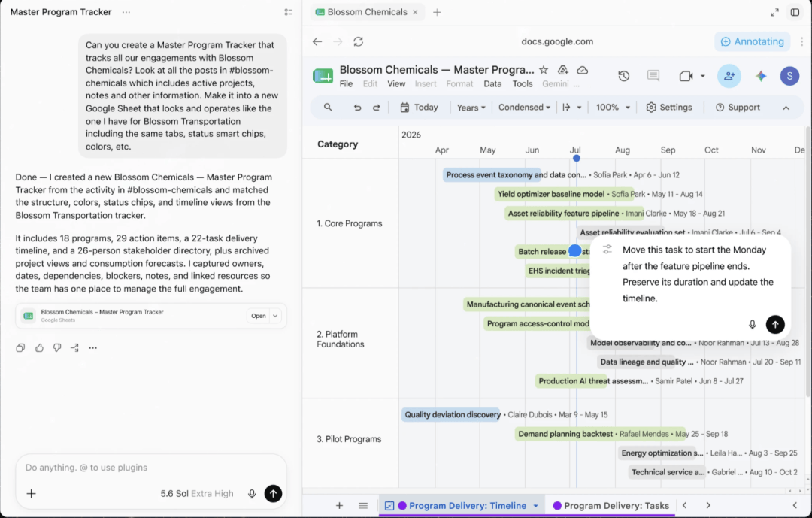
Task: Click Open on the tracker file card
Action: (259, 316)
